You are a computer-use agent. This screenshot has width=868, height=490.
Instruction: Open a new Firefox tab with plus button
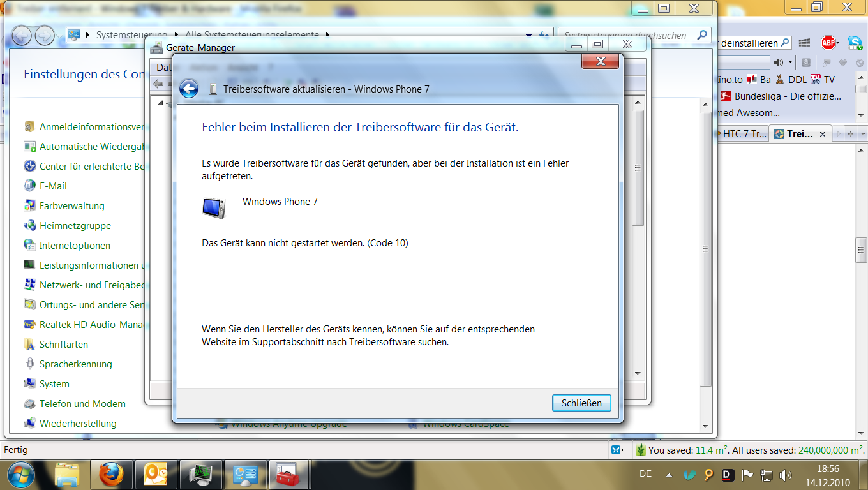pyautogui.click(x=850, y=134)
